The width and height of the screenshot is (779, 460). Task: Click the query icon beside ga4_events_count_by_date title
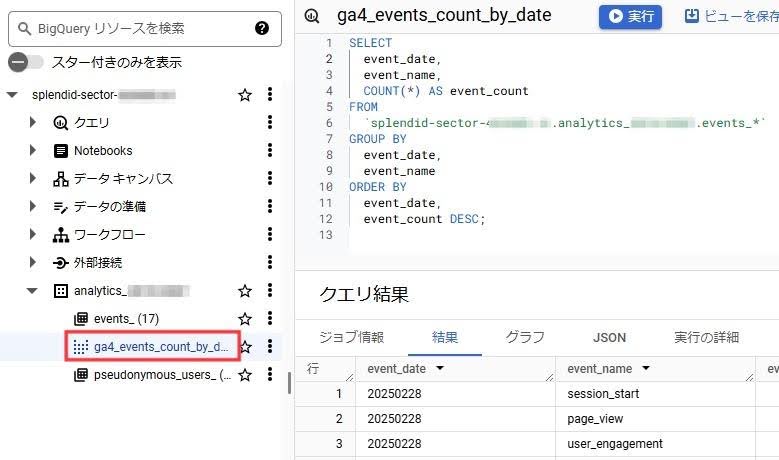coord(312,16)
